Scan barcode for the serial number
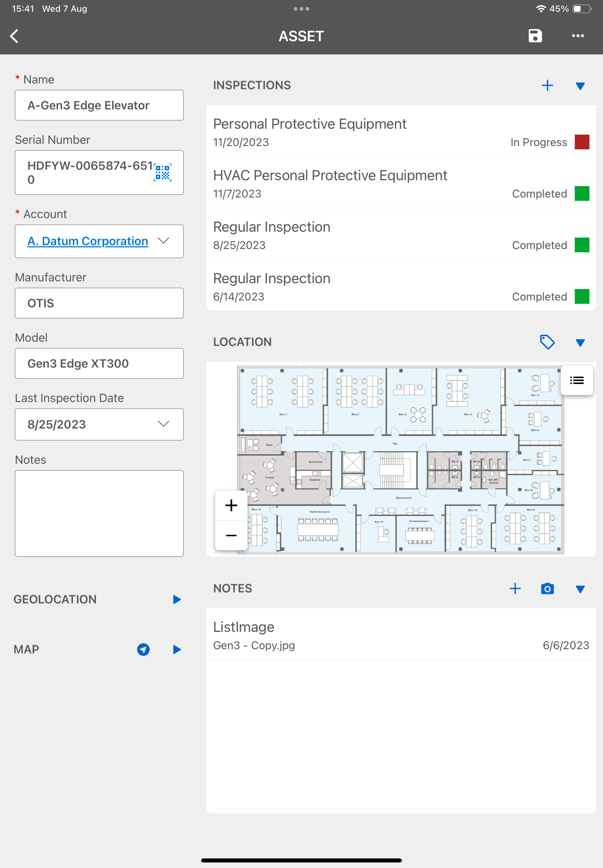This screenshot has width=603, height=868. [162, 172]
